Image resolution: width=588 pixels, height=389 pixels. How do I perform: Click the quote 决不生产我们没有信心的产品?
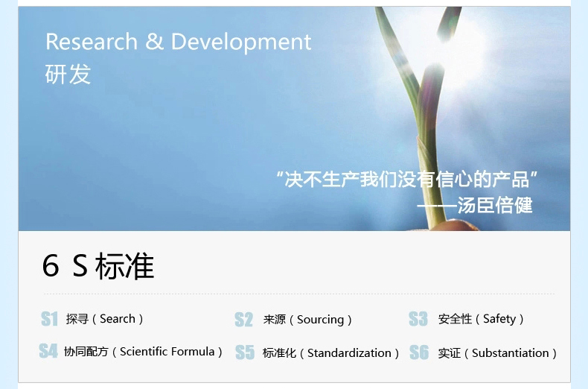coord(407,179)
